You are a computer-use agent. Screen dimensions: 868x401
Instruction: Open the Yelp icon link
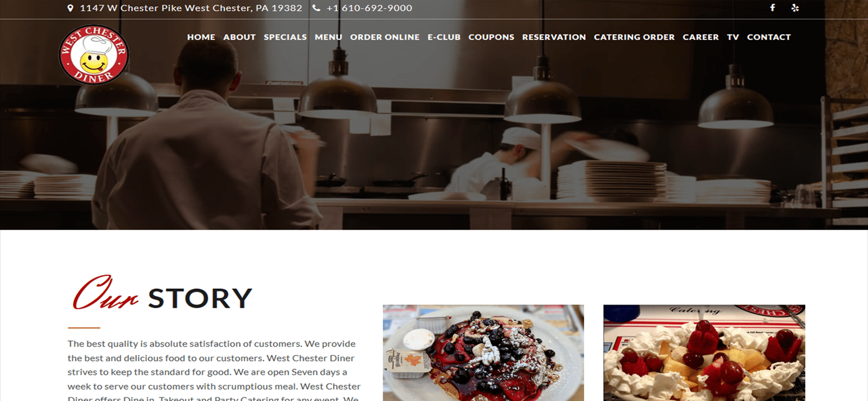tap(795, 8)
